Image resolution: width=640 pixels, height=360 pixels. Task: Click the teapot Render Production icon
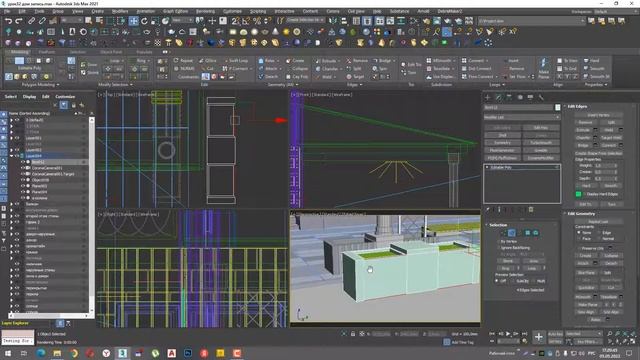coord(447,20)
